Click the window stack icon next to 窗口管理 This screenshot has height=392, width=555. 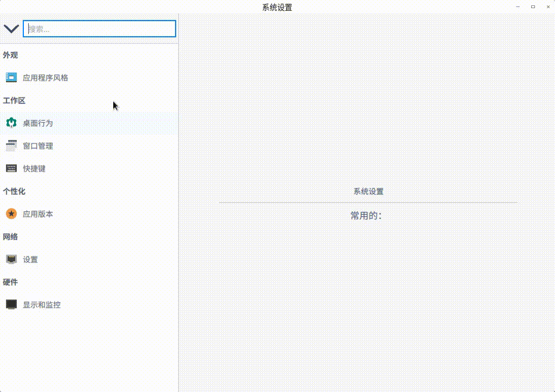[x=11, y=145]
